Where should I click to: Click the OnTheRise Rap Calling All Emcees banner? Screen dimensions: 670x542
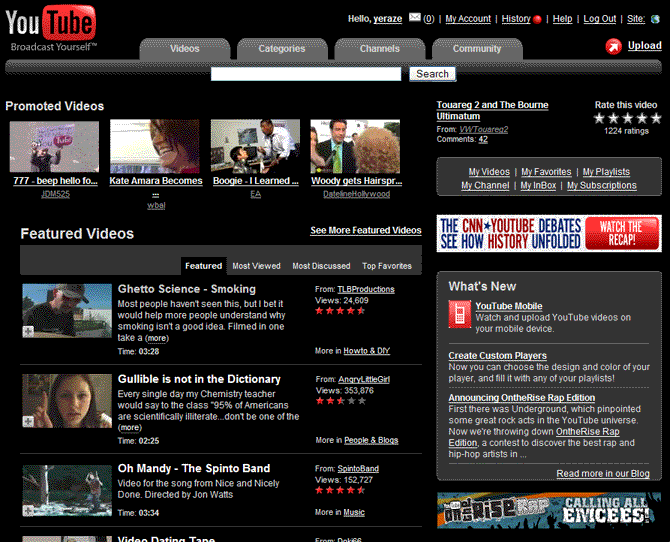point(549,510)
